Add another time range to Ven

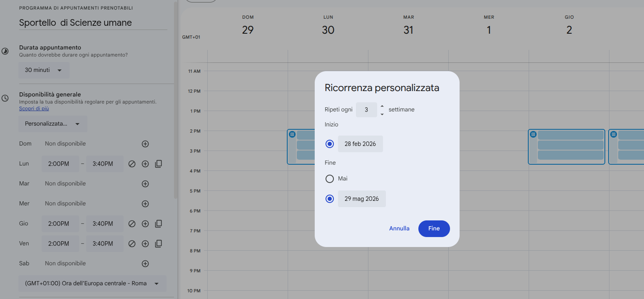click(145, 244)
